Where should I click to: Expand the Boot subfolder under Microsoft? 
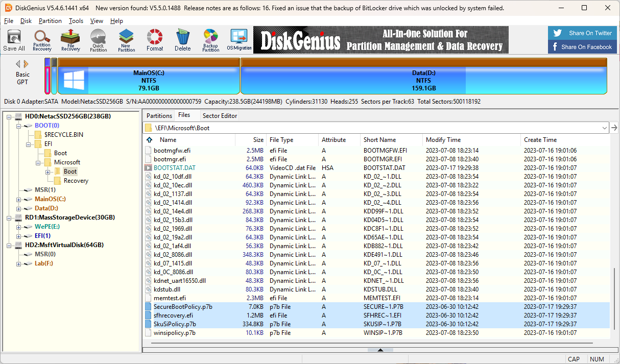point(49,172)
